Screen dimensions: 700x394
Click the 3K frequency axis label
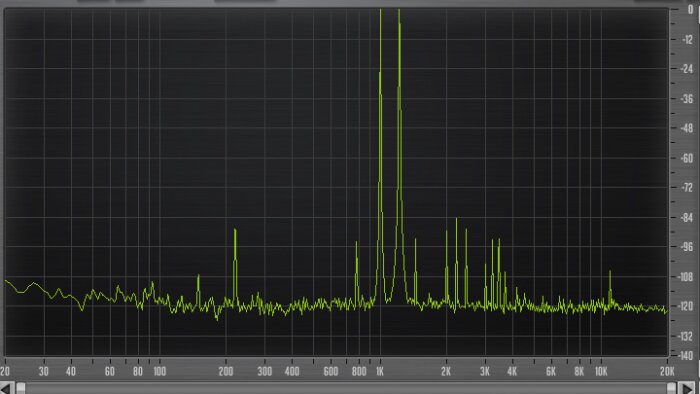(485, 371)
